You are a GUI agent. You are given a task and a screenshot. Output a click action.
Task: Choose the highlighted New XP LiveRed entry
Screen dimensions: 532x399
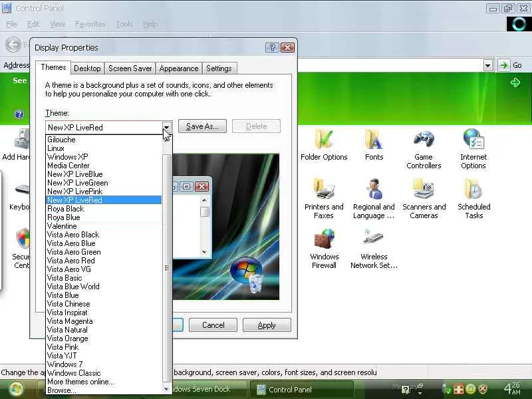104,200
